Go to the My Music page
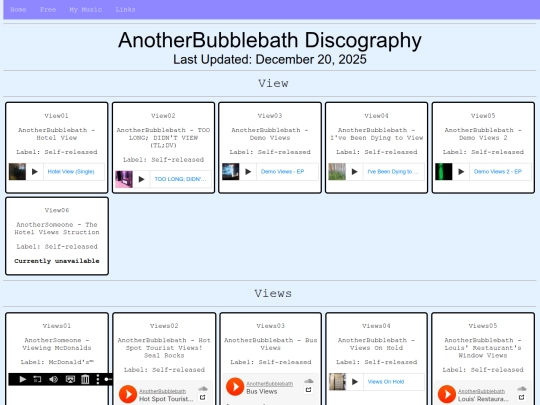The image size is (540, 405). (x=85, y=10)
